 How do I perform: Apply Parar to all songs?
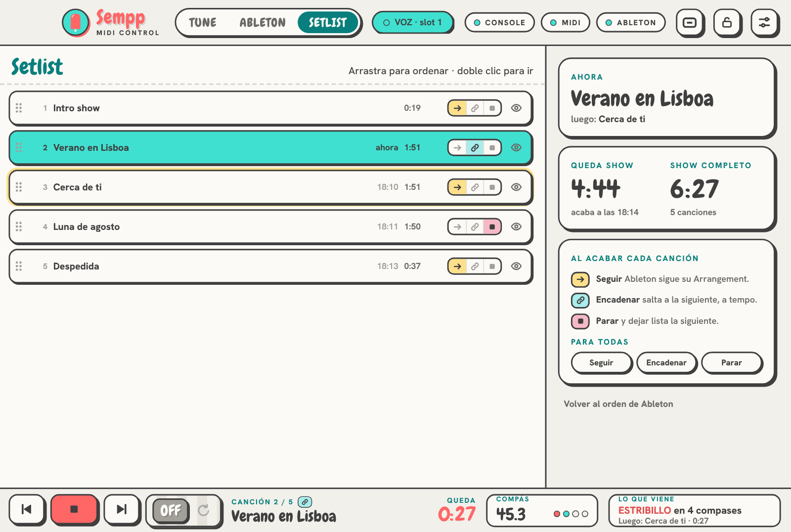(732, 362)
